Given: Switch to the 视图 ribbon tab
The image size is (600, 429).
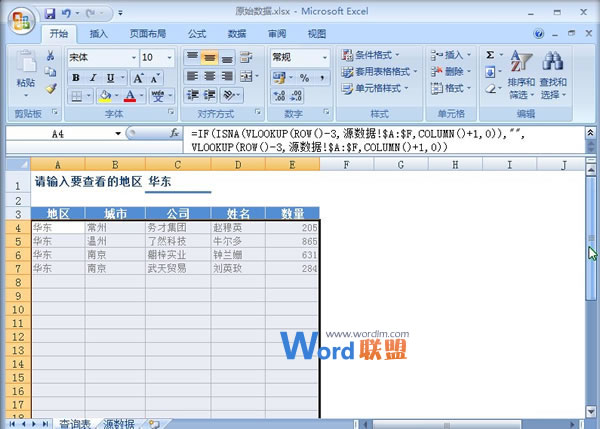Looking at the screenshot, I should [x=317, y=34].
